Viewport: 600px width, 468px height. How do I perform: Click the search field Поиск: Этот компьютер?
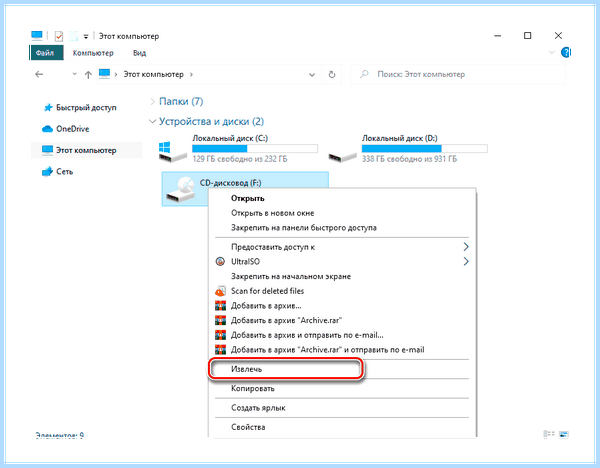(458, 74)
